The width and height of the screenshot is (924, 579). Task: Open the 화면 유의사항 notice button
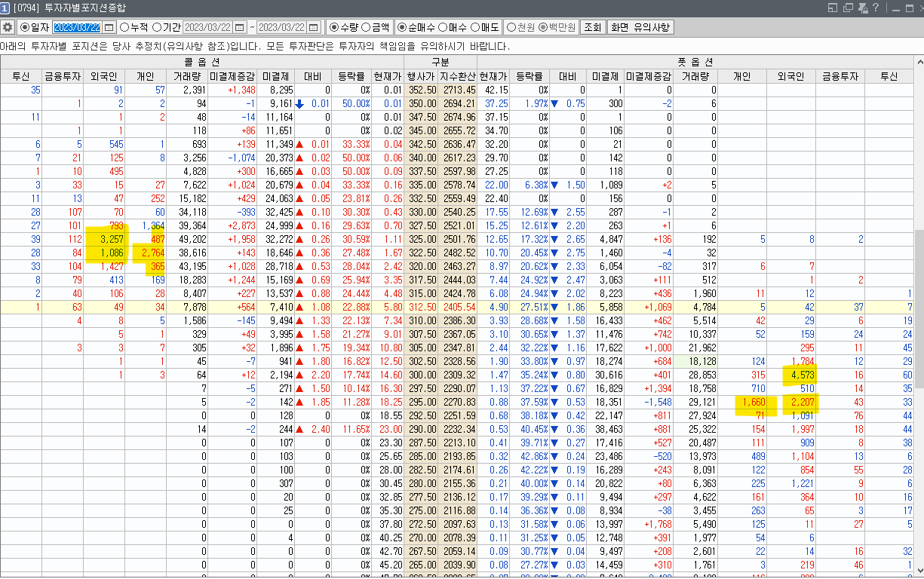tap(640, 27)
